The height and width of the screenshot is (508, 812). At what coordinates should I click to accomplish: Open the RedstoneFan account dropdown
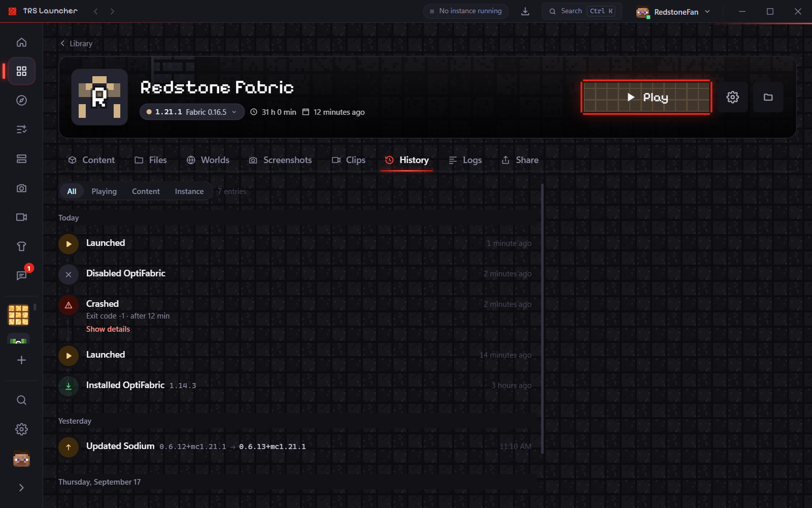[673, 12]
